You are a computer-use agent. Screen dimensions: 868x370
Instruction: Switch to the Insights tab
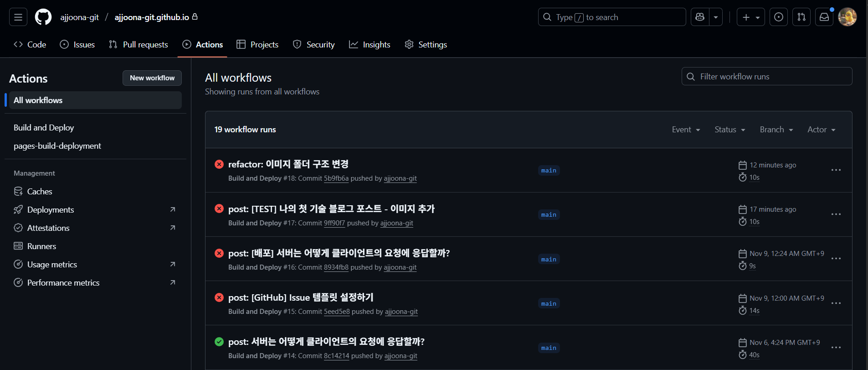(370, 45)
